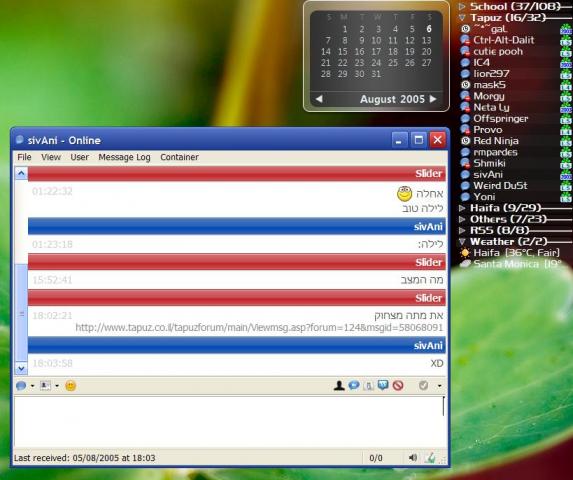
Task: Expand the RSS (8/8) group
Action: pyautogui.click(x=462, y=231)
